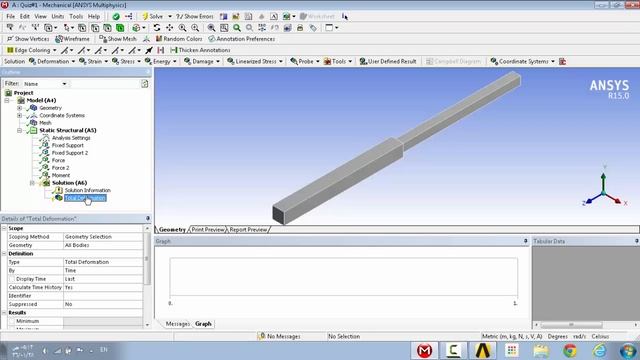The image size is (640, 360).
Task: Select the Zoom tool
Action: (x=182, y=28)
